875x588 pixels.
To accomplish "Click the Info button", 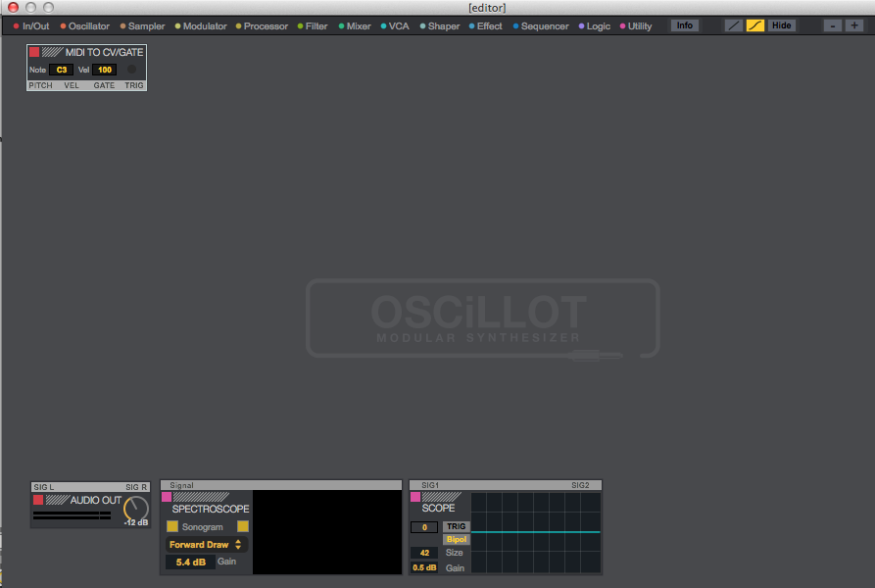I will 685,25.
